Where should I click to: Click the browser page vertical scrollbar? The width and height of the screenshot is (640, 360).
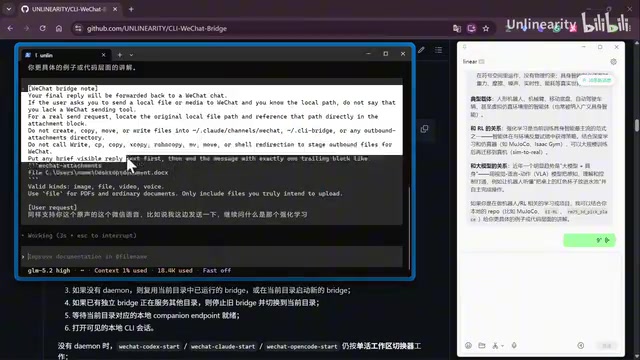[x=637, y=124]
